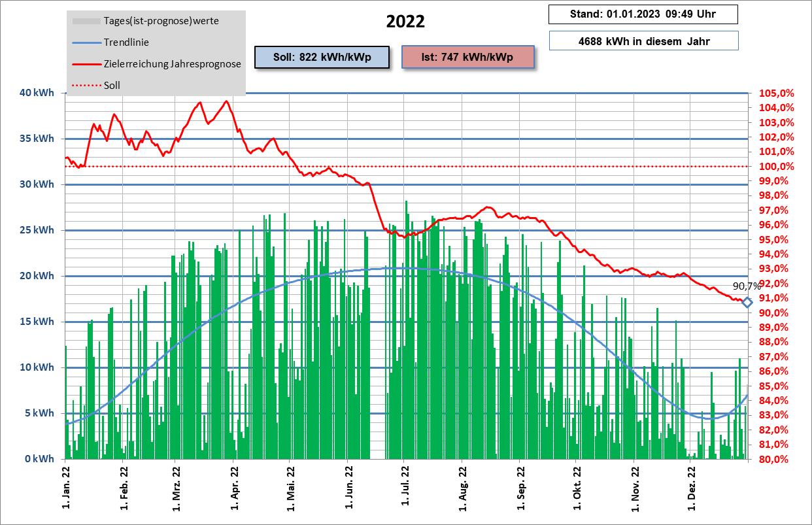Click the 2022 chart title

(405, 22)
